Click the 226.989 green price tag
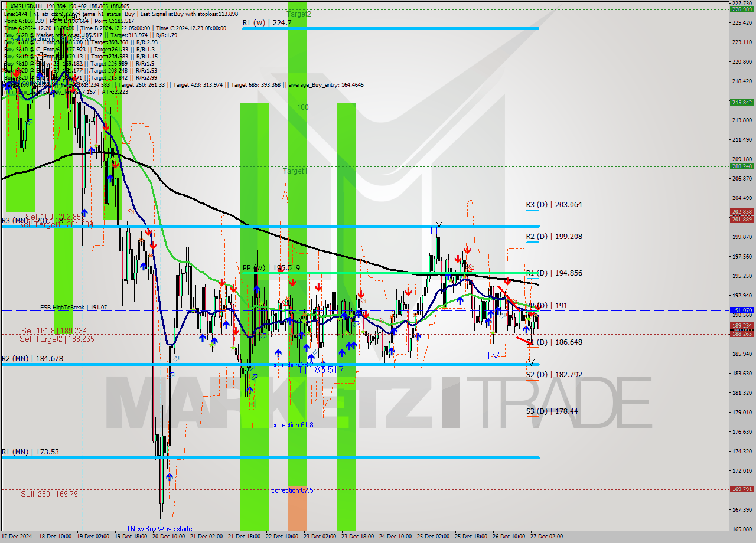Image resolution: width=756 pixels, height=543 pixels. [x=742, y=9]
